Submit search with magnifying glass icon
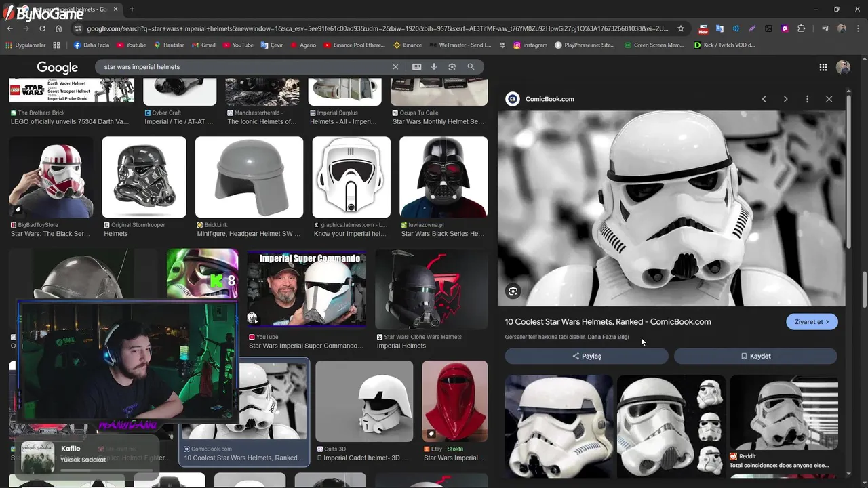The image size is (868, 488). pos(471,67)
